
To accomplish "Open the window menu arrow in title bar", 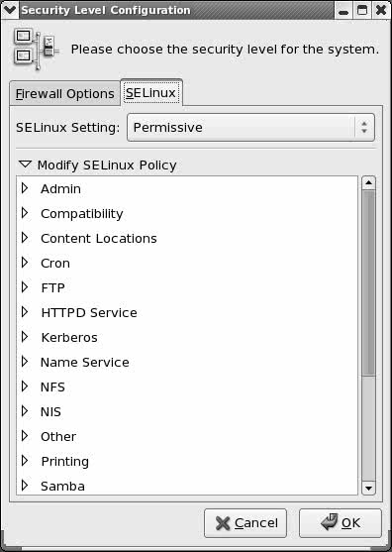I will click(10, 10).
